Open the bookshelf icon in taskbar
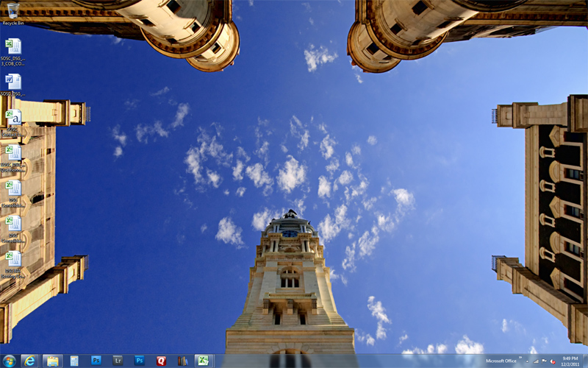 coord(182,361)
